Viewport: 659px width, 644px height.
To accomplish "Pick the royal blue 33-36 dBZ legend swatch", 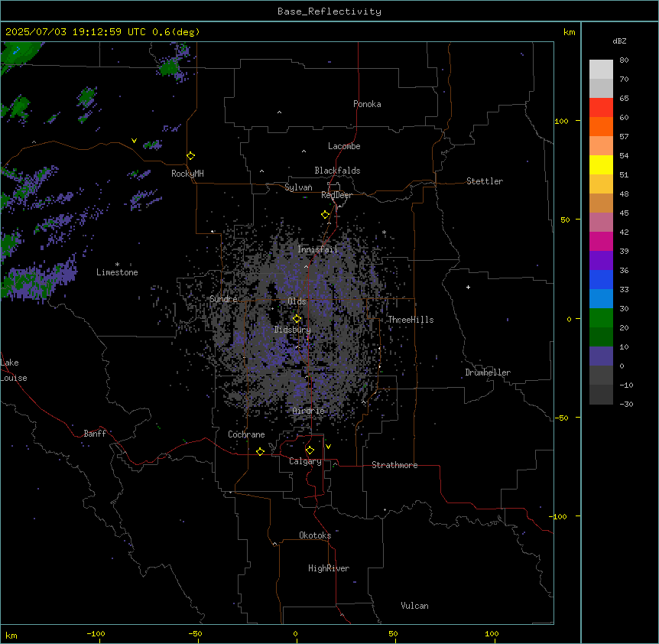I will (601, 279).
